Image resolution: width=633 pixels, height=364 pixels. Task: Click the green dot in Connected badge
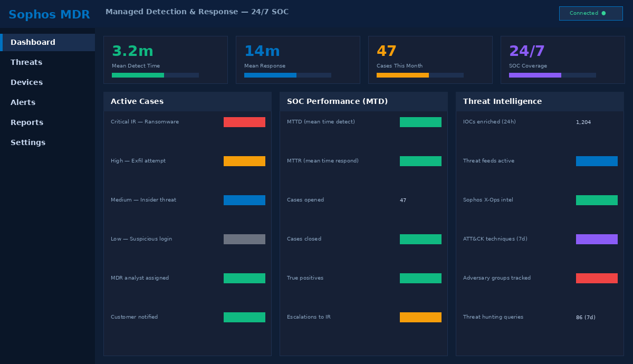click(603, 13)
